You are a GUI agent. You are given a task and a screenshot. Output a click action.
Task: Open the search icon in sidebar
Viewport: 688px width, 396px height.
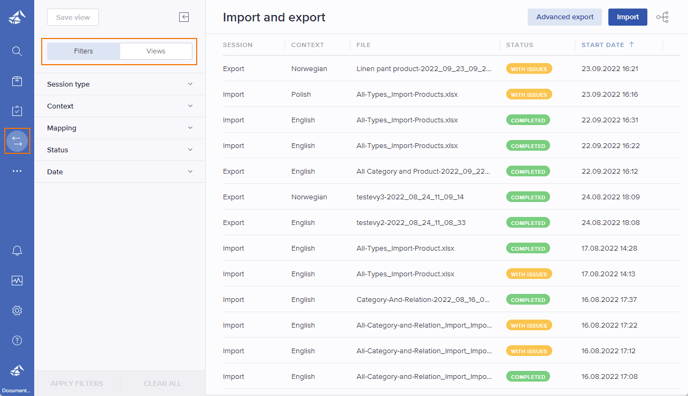17,51
